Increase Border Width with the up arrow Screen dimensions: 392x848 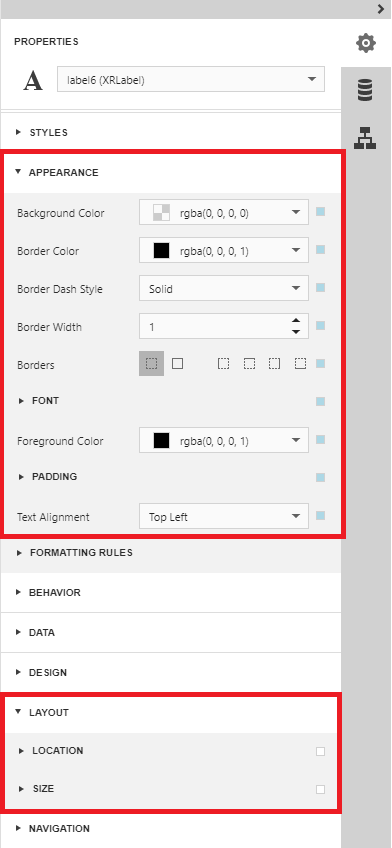296,321
